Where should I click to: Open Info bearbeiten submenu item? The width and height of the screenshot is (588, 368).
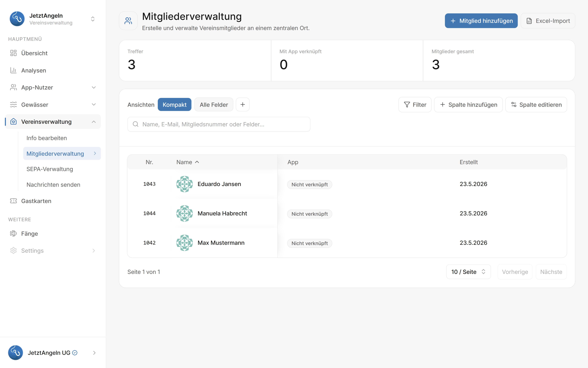(x=47, y=138)
